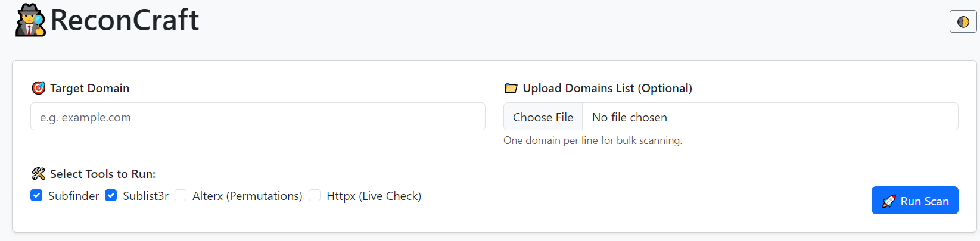Uncheck the Subfinder checkbox
The width and height of the screenshot is (980, 241).
coord(36,196)
